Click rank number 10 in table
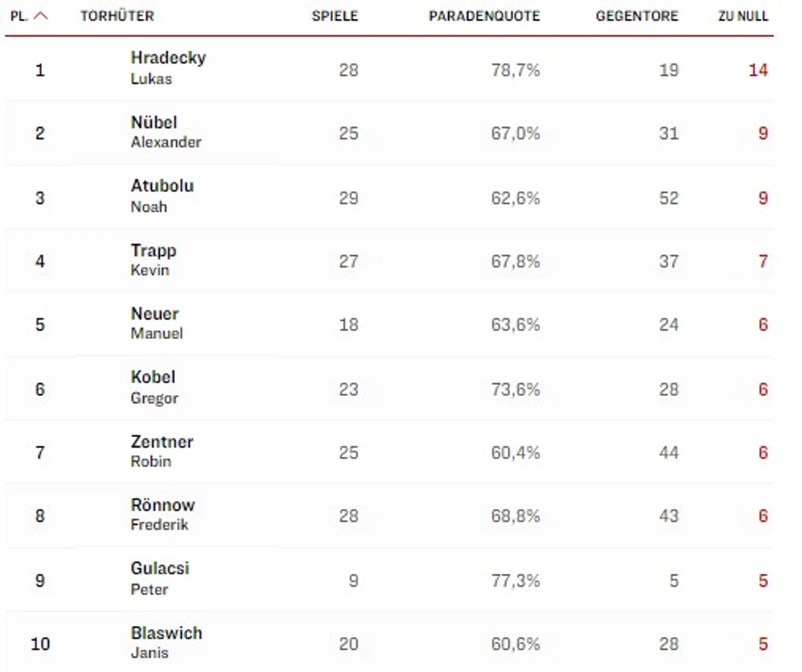Image resolution: width=802 pixels, height=672 pixels. tap(40, 643)
